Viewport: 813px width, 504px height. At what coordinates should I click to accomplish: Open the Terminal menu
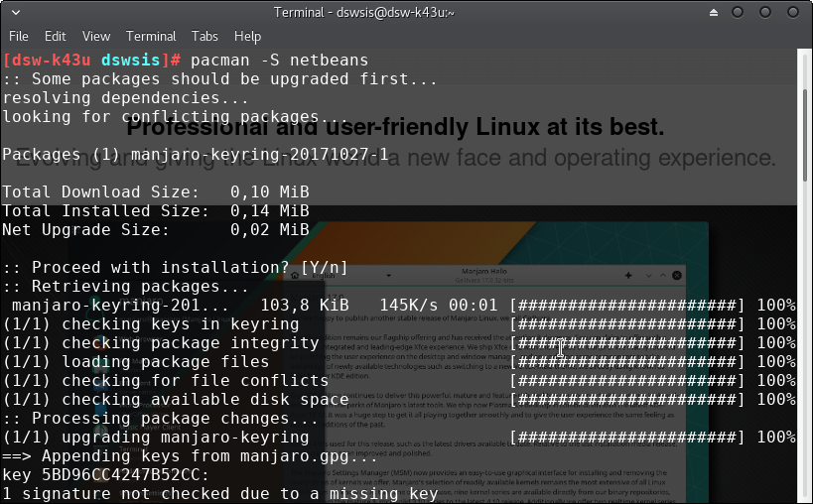point(152,37)
